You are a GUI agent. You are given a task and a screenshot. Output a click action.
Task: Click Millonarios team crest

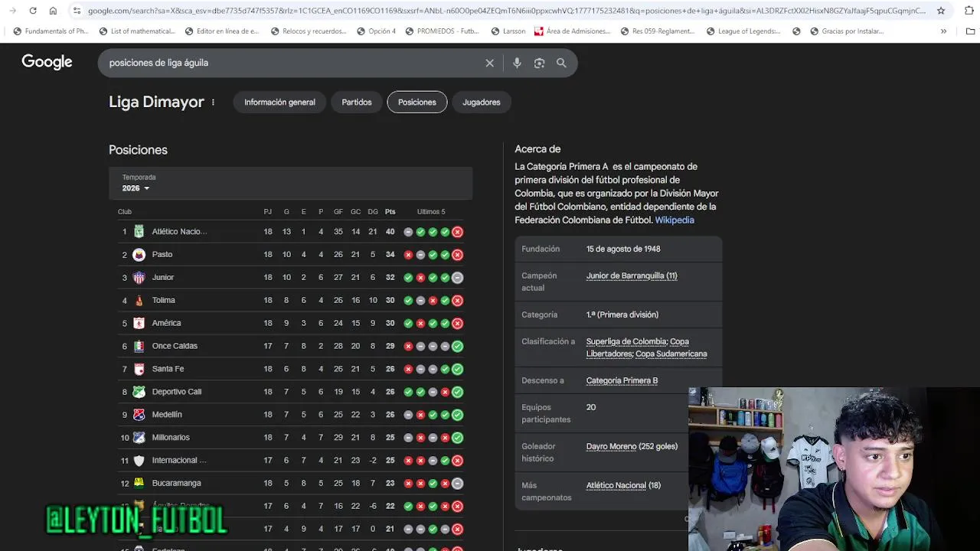click(x=139, y=438)
